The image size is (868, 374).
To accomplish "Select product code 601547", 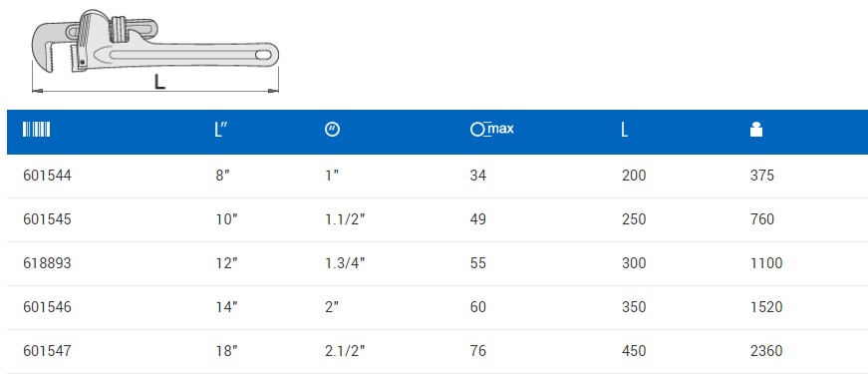I will tap(47, 351).
